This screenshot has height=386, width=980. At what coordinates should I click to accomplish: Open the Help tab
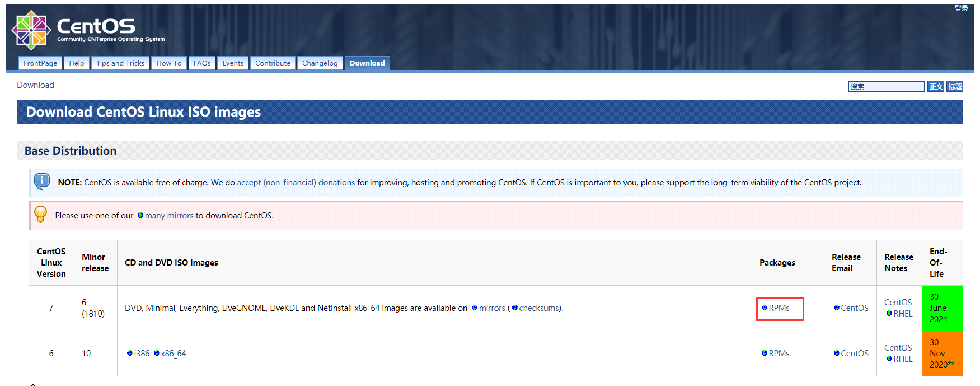(x=77, y=63)
